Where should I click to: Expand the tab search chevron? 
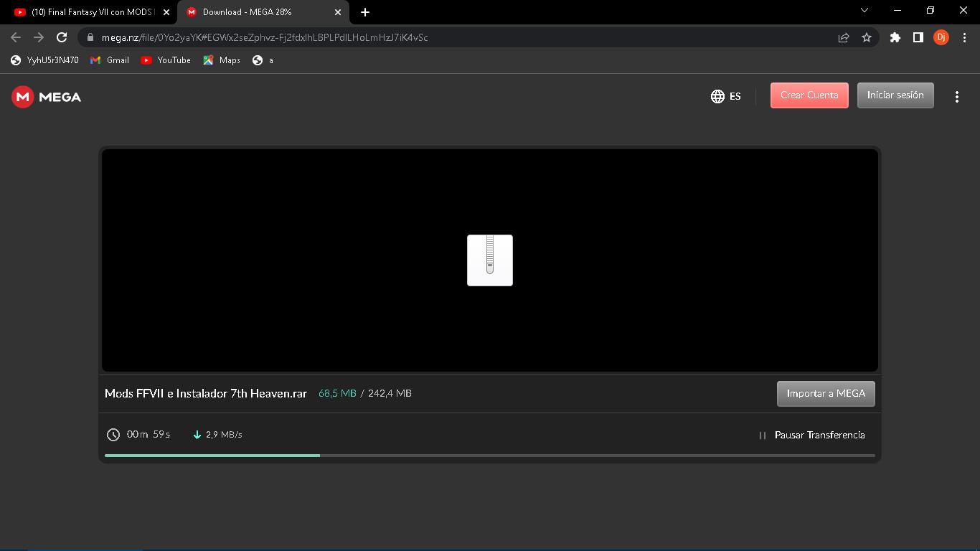click(864, 11)
